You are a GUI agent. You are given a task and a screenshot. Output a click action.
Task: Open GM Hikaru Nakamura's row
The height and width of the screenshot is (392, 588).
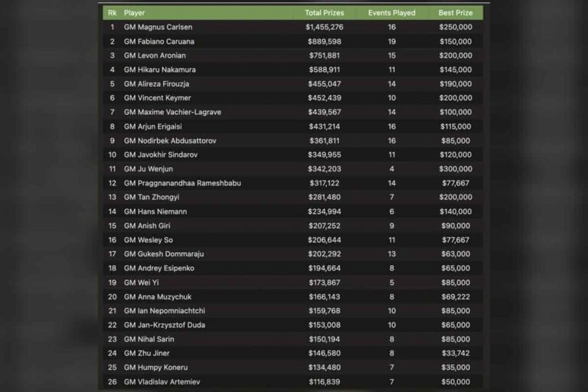[159, 70]
